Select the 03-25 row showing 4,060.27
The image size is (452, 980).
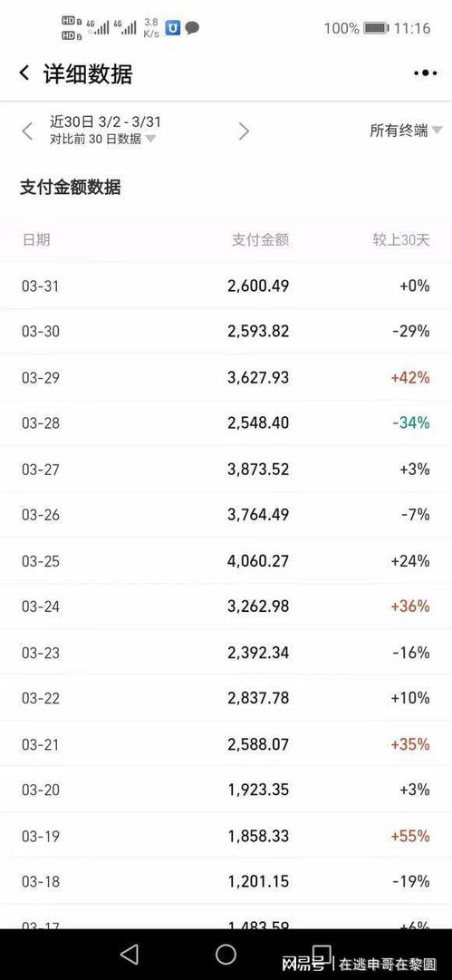[x=226, y=560]
